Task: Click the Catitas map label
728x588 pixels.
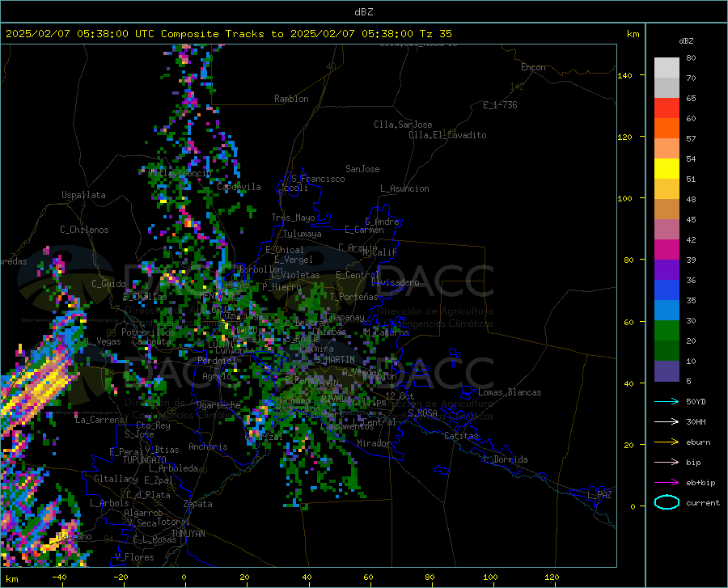Action: 462,436
